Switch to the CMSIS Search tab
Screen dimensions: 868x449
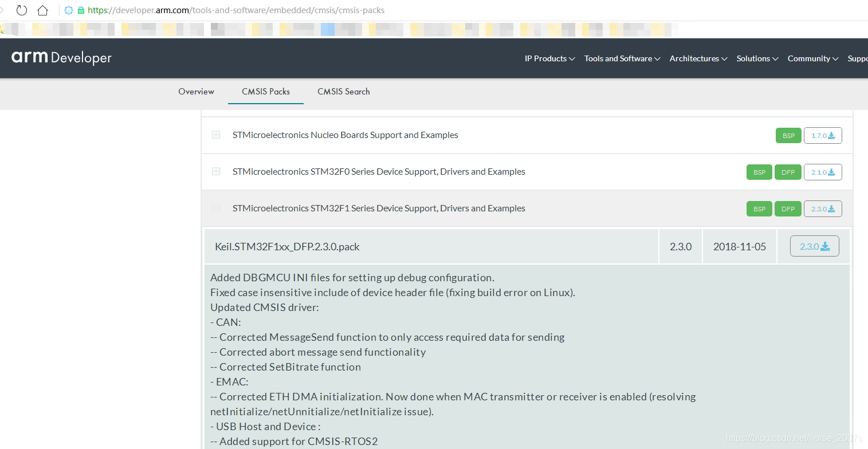click(344, 92)
